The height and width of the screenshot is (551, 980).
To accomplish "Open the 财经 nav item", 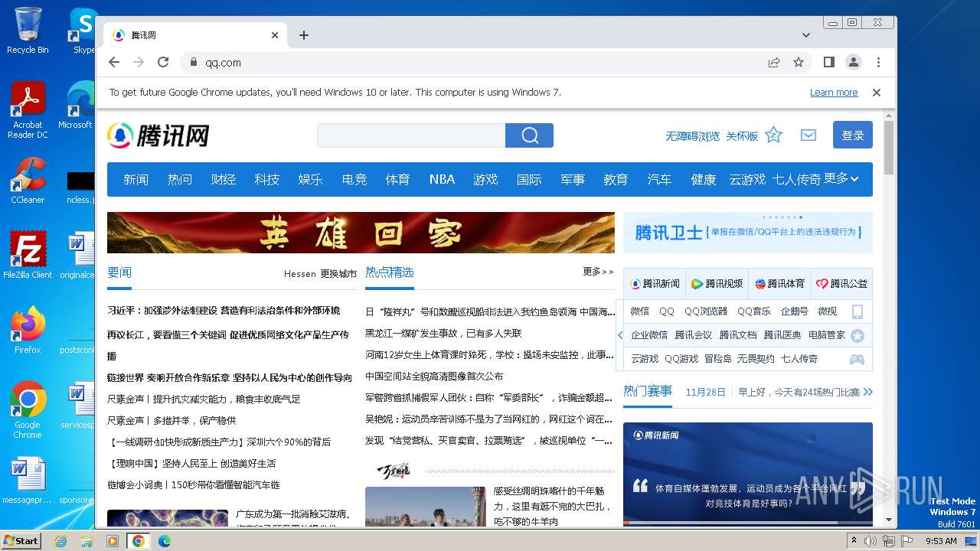I will [224, 179].
